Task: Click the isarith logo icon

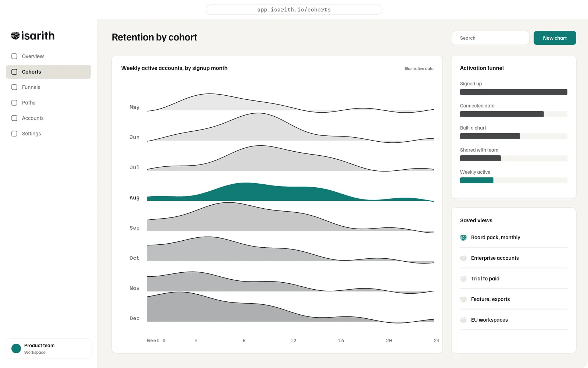Action: [15, 36]
